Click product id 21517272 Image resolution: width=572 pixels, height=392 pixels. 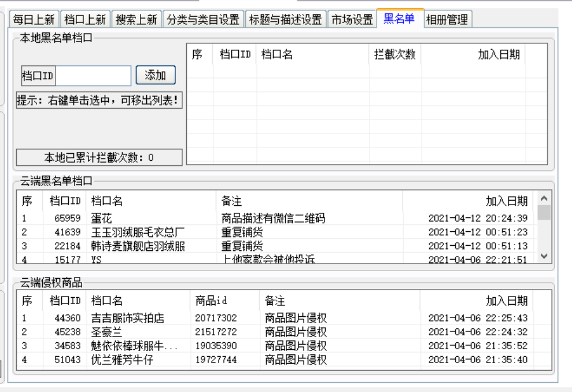tap(216, 332)
